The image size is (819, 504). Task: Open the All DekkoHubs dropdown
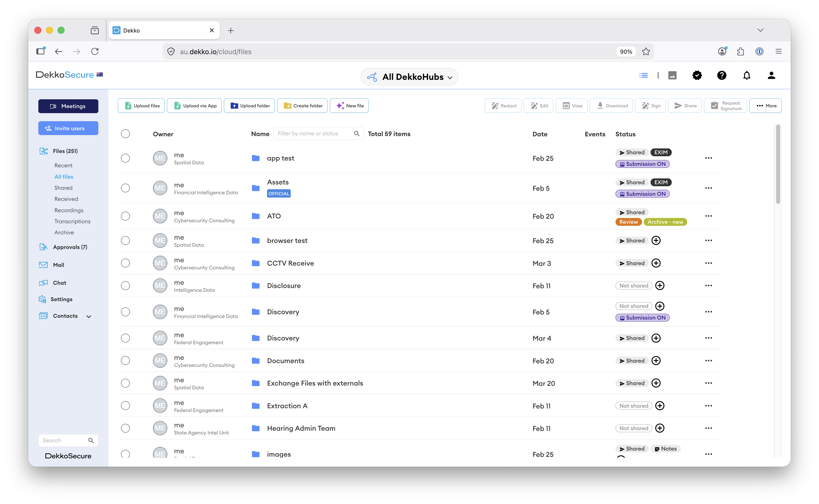(409, 77)
